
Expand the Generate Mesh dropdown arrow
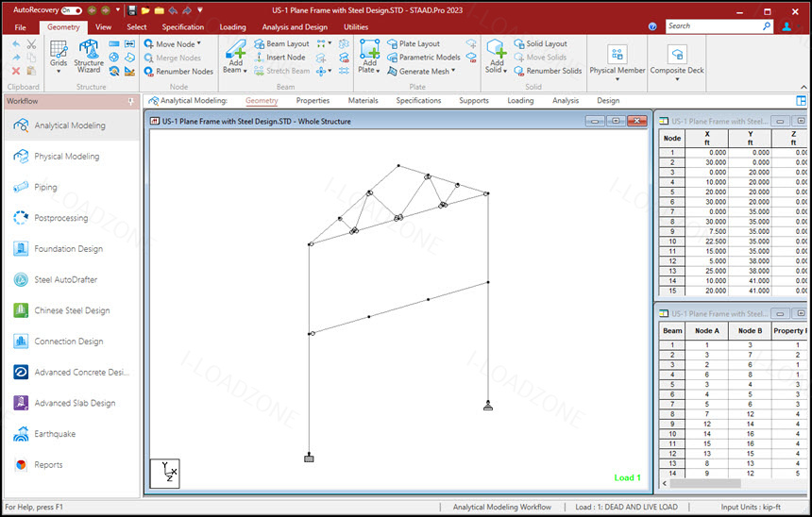pyautogui.click(x=453, y=71)
